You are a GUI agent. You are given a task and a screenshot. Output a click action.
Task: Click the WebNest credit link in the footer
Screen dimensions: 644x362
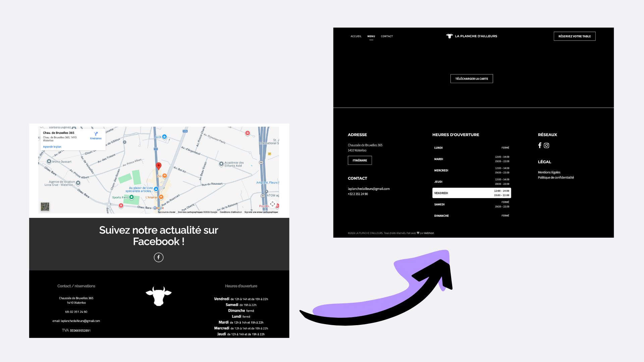click(x=429, y=233)
